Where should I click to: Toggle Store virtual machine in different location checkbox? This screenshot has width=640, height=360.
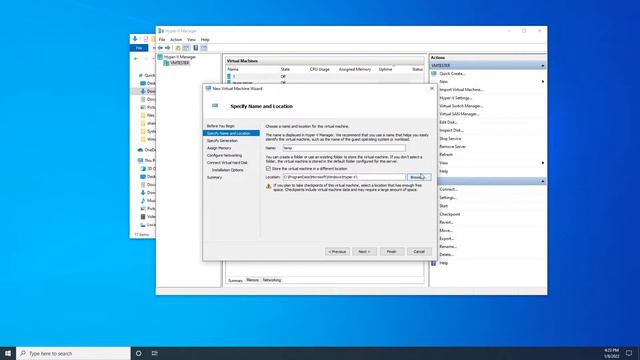coord(268,168)
